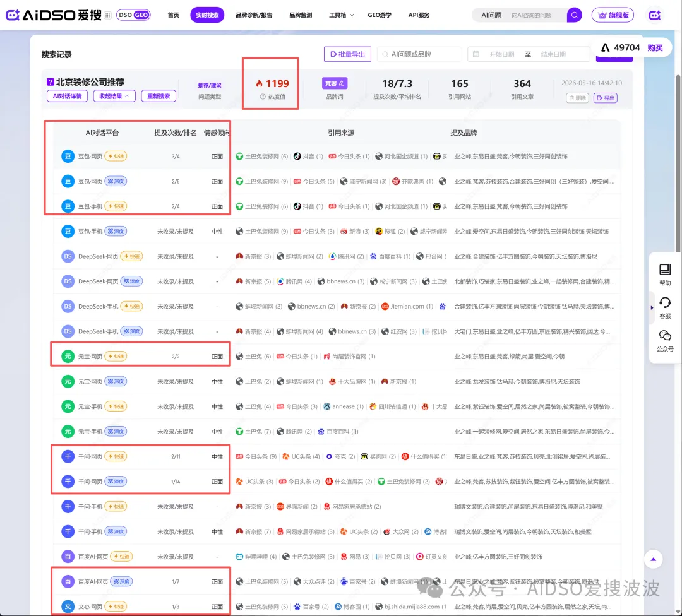Click the 重新搜索 button
The height and width of the screenshot is (616, 682).
(x=159, y=96)
